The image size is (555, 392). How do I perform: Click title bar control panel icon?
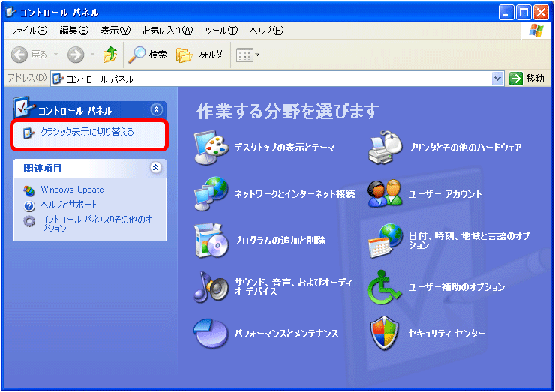point(11,13)
